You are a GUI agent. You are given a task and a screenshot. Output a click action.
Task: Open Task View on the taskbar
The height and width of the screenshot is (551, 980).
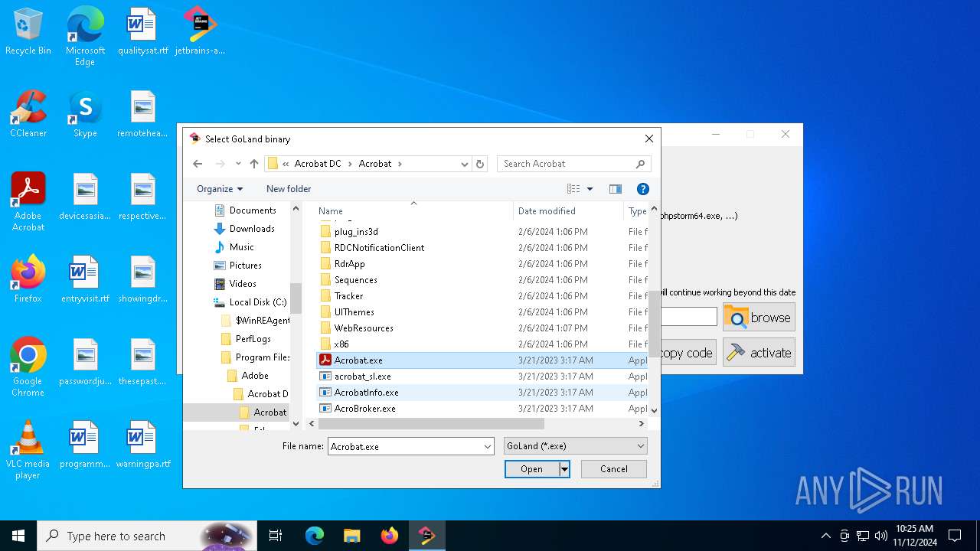pyautogui.click(x=276, y=536)
